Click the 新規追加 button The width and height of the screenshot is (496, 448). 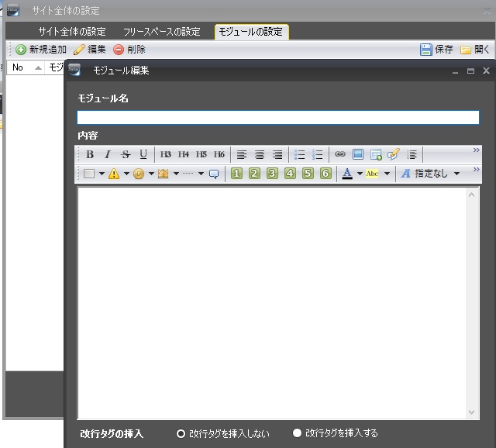tap(41, 50)
